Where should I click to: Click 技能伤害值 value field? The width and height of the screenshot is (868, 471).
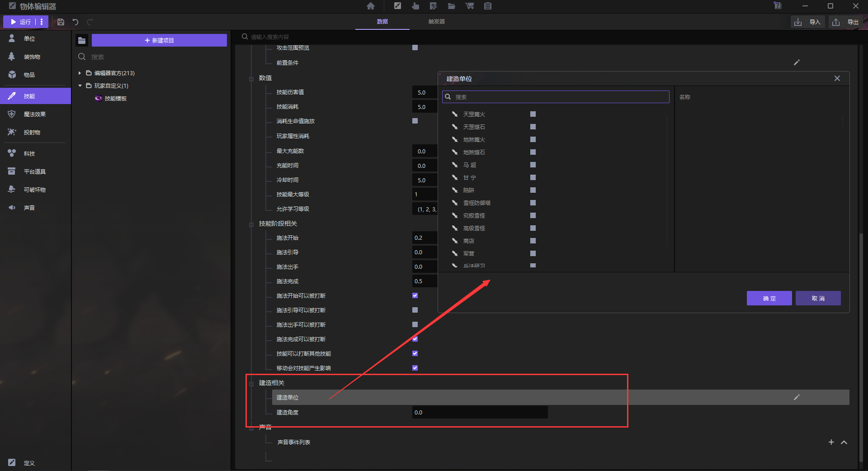(425, 92)
